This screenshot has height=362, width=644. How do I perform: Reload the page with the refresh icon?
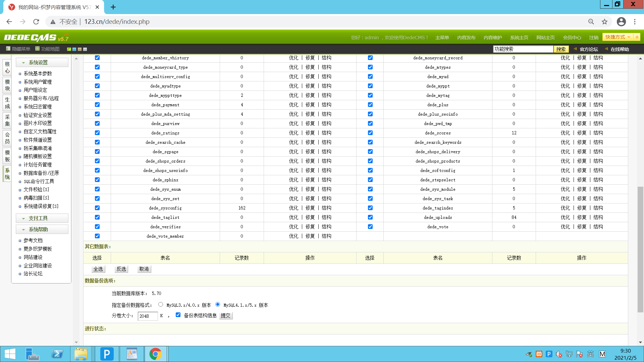(x=36, y=22)
